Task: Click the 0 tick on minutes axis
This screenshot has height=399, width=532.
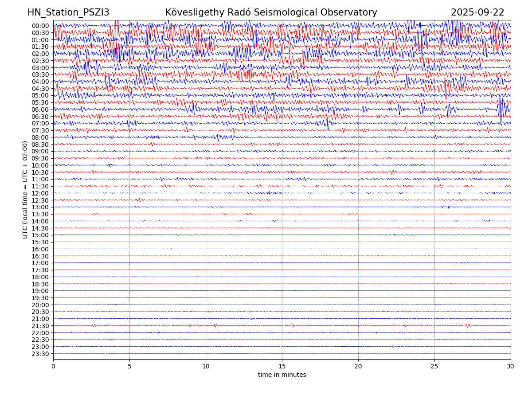Action: [53, 367]
